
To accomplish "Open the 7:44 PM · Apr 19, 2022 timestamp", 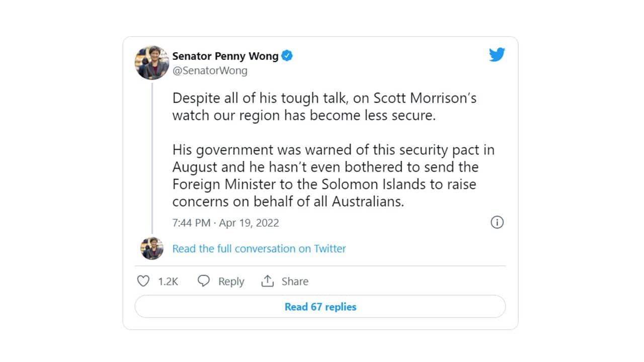I will 225,223.
